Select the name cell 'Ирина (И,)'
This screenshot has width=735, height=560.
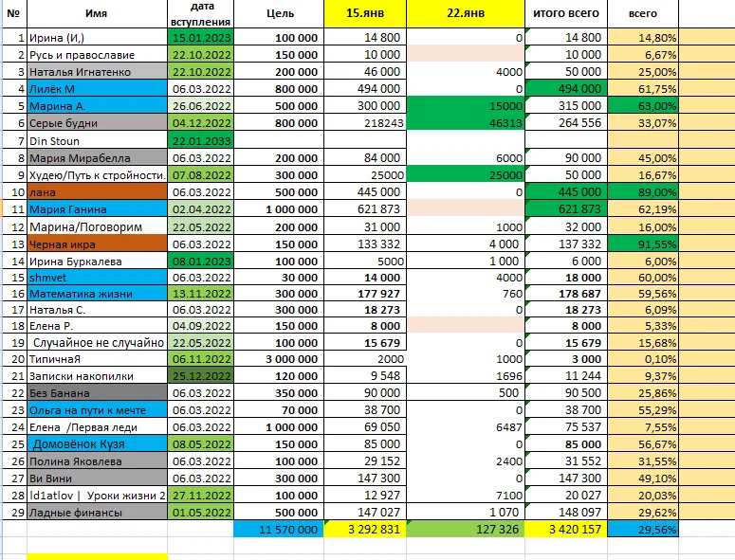pyautogui.click(x=97, y=37)
